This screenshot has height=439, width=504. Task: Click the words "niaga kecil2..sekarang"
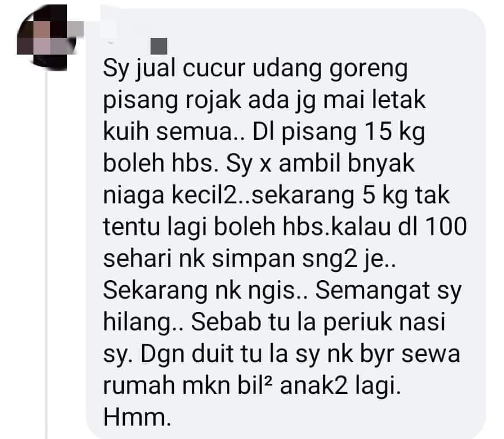click(229, 196)
